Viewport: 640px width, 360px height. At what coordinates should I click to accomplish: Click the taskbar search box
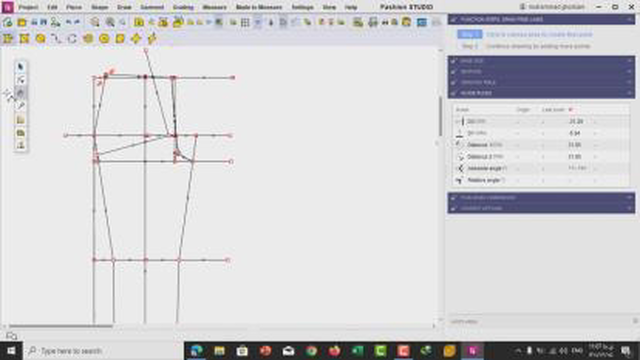click(102, 351)
